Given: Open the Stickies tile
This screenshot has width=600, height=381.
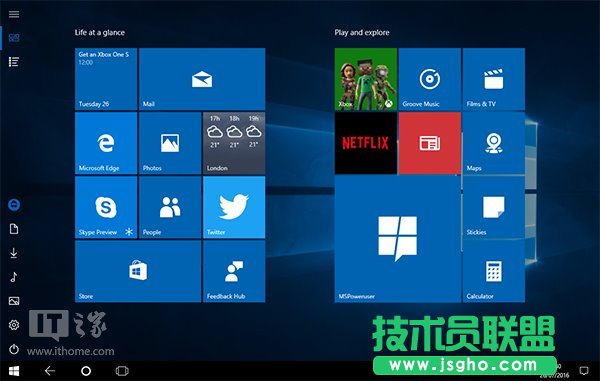Looking at the screenshot, I should 494,207.
